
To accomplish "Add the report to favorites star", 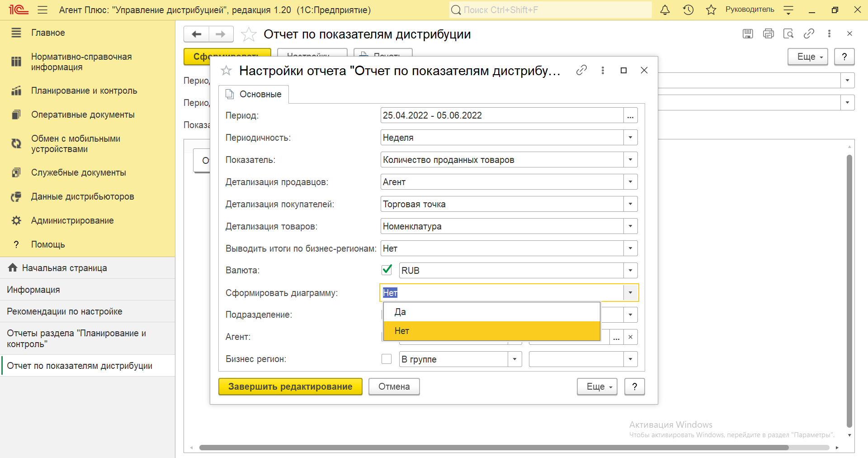I will pos(249,34).
